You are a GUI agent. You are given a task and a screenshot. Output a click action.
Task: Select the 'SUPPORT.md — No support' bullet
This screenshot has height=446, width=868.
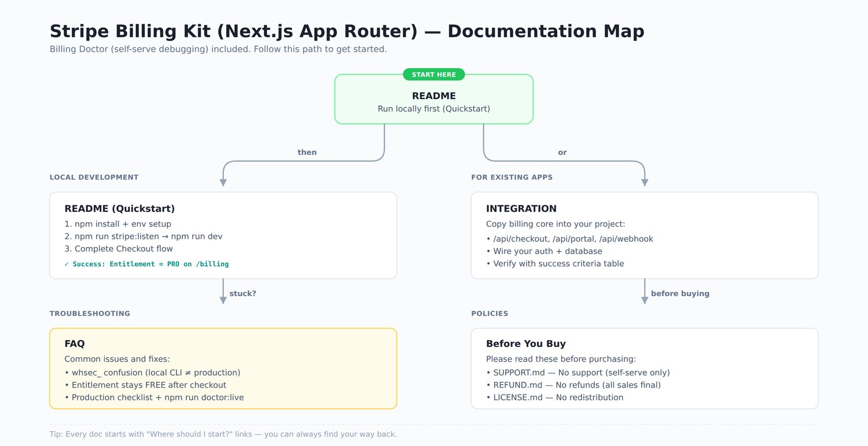(x=578, y=373)
